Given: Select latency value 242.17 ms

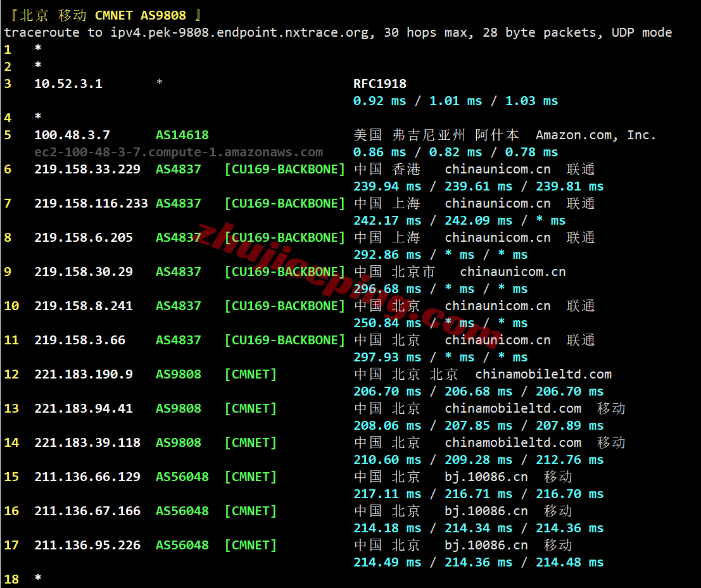Looking at the screenshot, I should 388,220.
